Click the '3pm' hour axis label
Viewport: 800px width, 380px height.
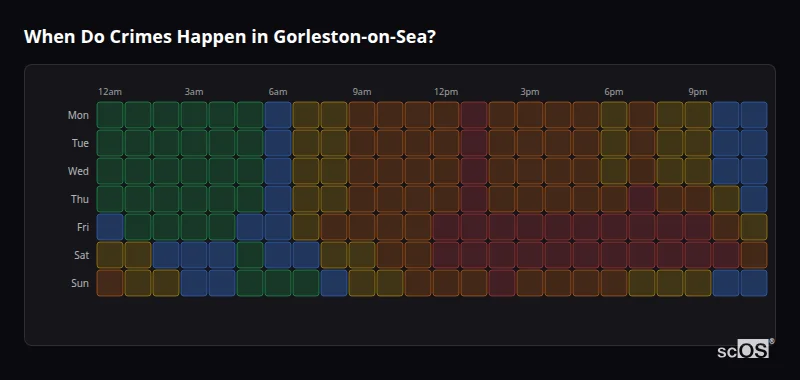coord(530,92)
